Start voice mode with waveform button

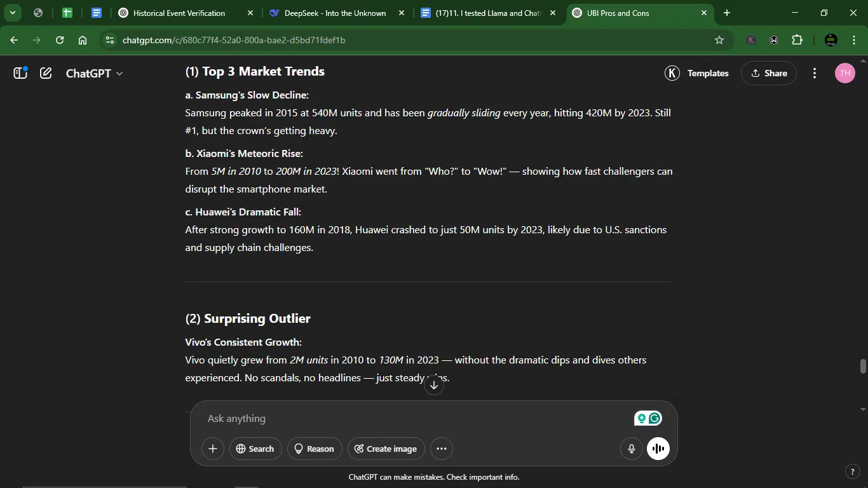[x=658, y=449]
